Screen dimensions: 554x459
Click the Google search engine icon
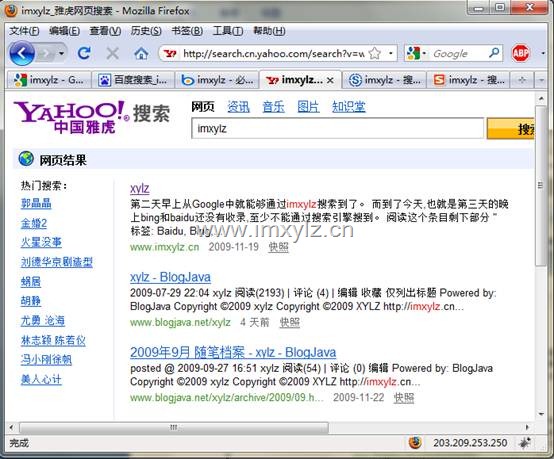click(413, 53)
